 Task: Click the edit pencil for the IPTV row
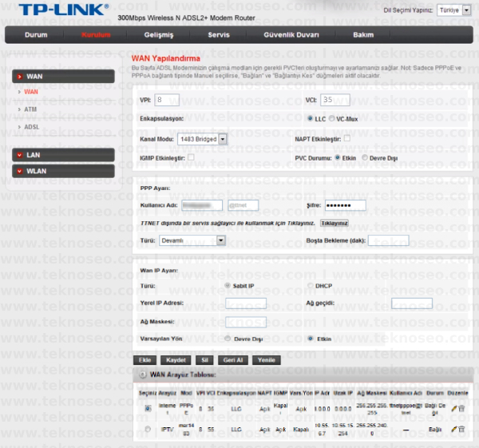pyautogui.click(x=454, y=429)
